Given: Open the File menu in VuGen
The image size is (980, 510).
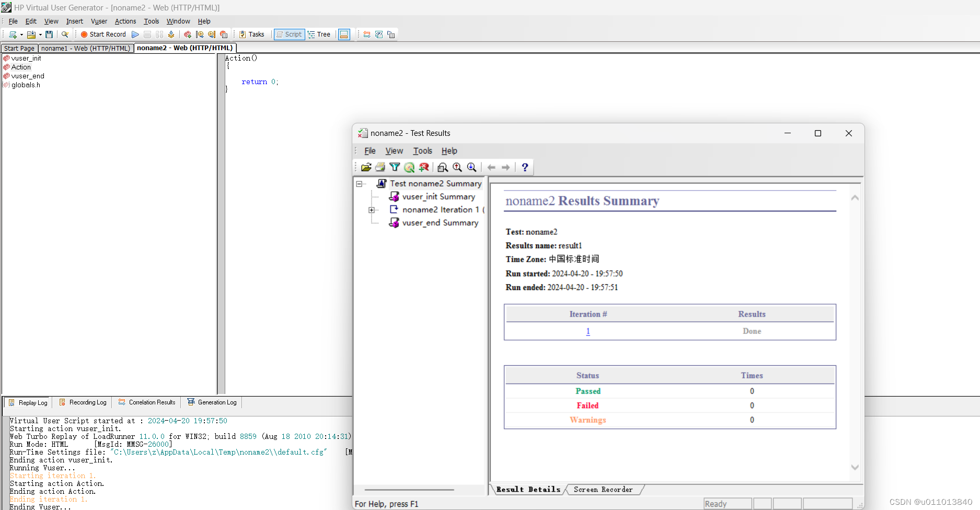Looking at the screenshot, I should (x=13, y=21).
